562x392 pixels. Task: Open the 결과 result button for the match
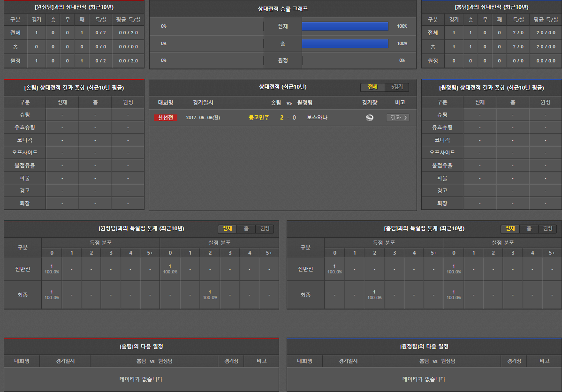point(397,118)
